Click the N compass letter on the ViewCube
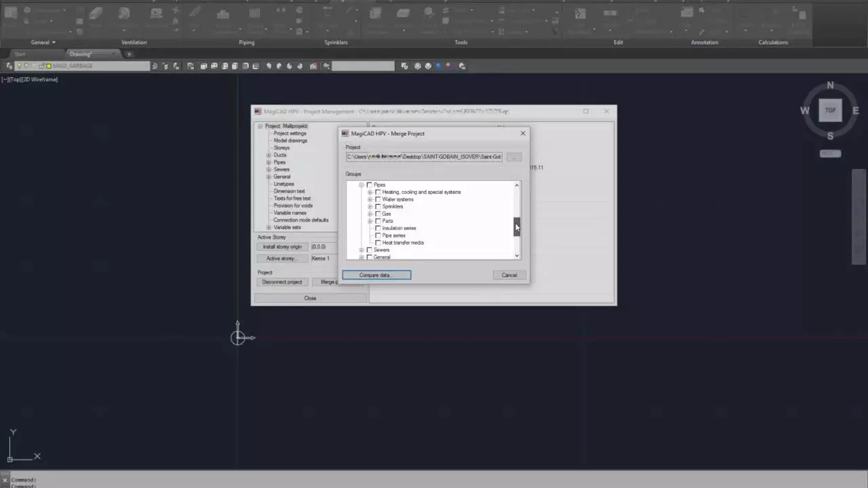Image resolution: width=868 pixels, height=488 pixels. (830, 85)
